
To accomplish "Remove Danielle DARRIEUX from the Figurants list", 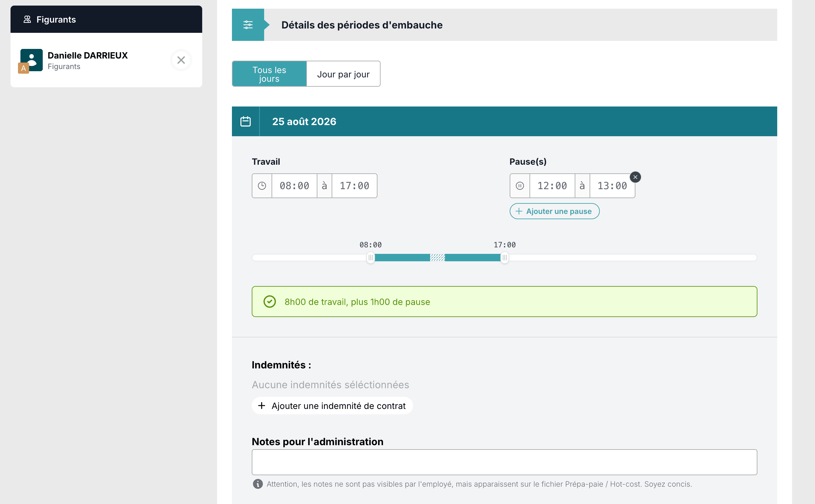I will pos(181,60).
